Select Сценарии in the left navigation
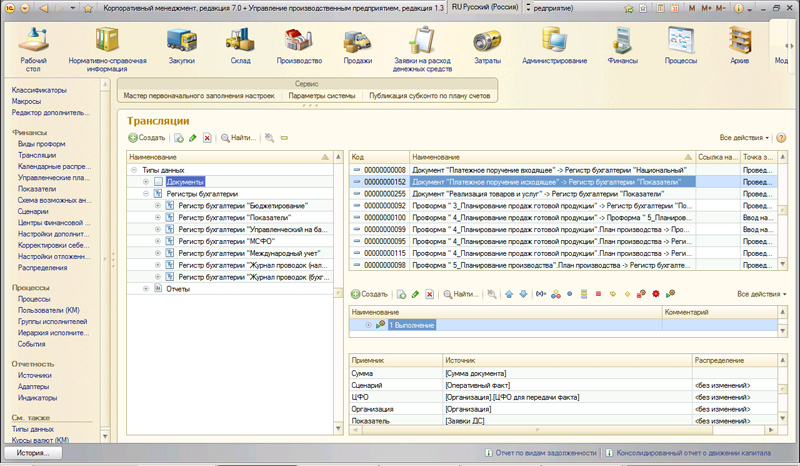The width and height of the screenshot is (800, 466). [x=31, y=212]
